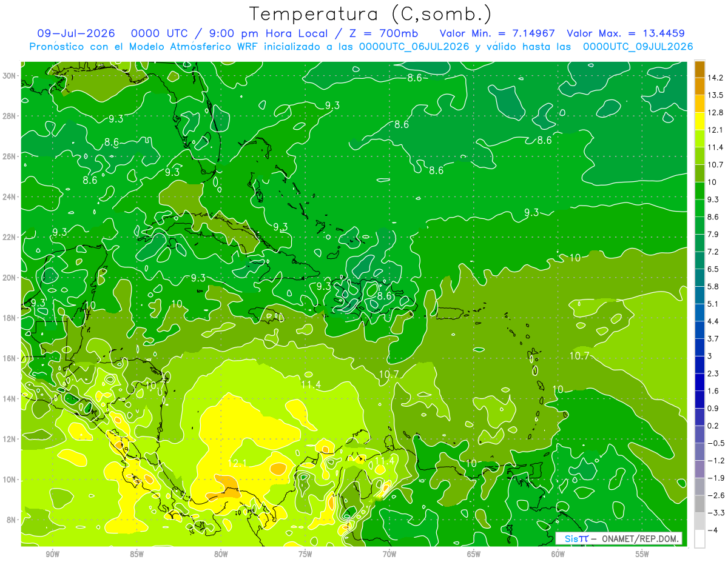Click the '24N' latitude axis label
Screen dimensions: 728x562
10,197
